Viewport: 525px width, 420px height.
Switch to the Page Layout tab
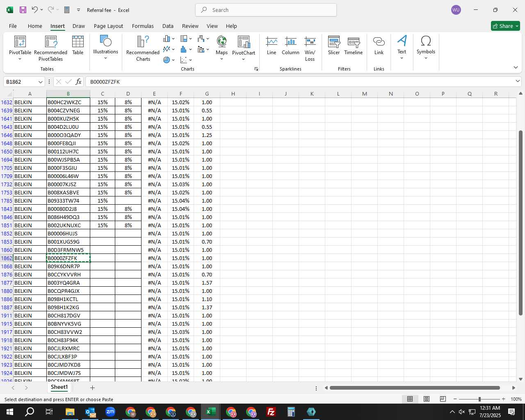pos(108,26)
